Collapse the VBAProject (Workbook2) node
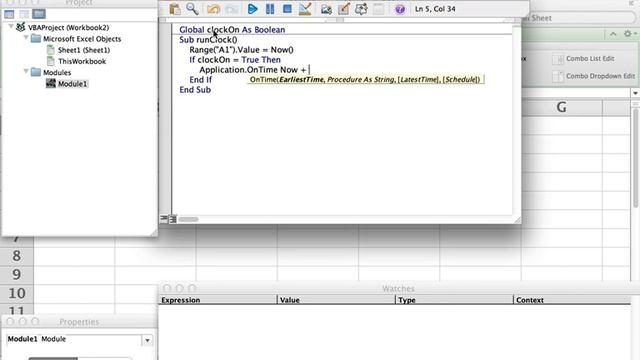640x360 pixels. [11, 26]
